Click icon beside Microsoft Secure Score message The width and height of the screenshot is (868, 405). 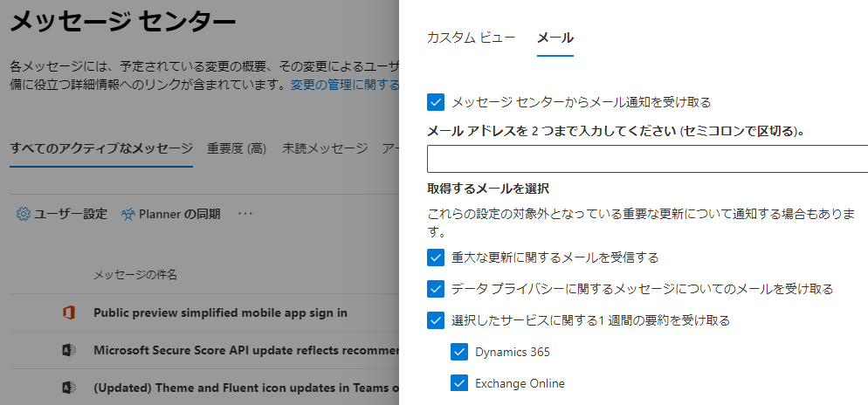point(69,350)
